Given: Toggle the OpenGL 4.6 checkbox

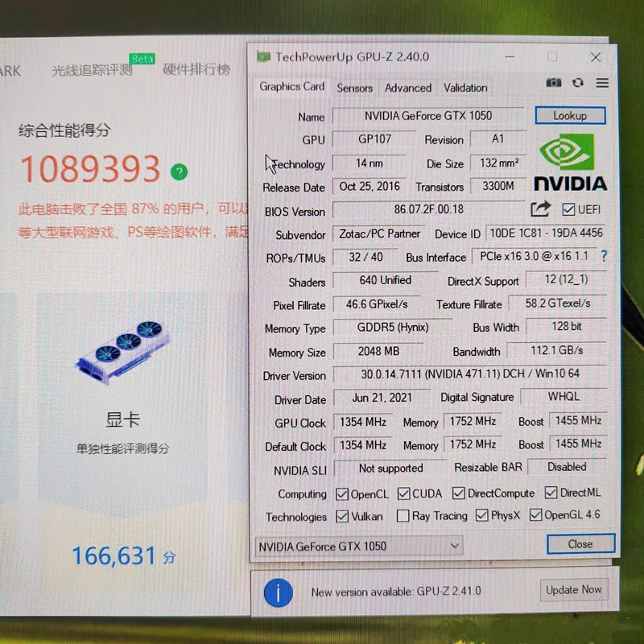Looking at the screenshot, I should tap(535, 514).
